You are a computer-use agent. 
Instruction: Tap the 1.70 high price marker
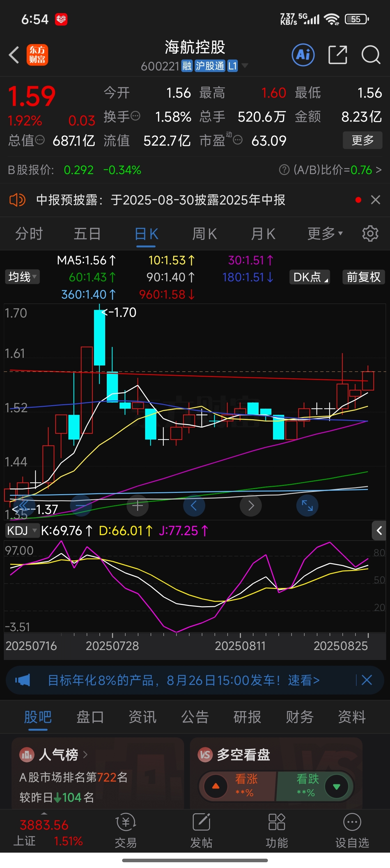click(x=119, y=312)
